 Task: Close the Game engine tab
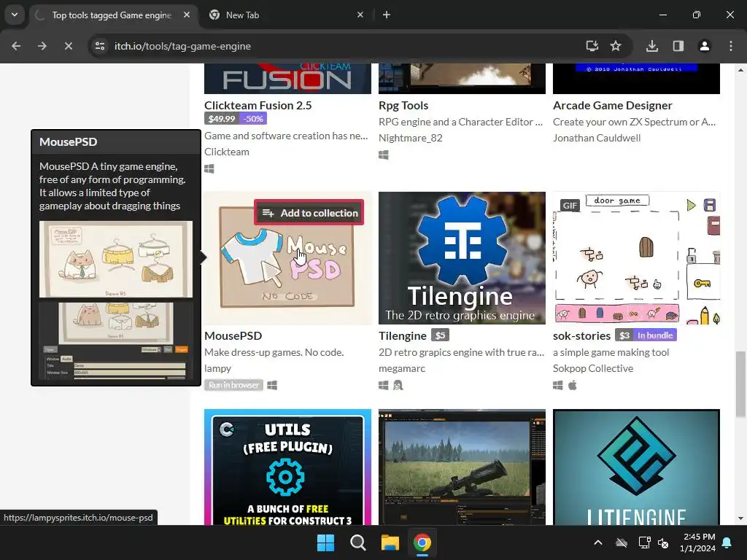click(187, 15)
